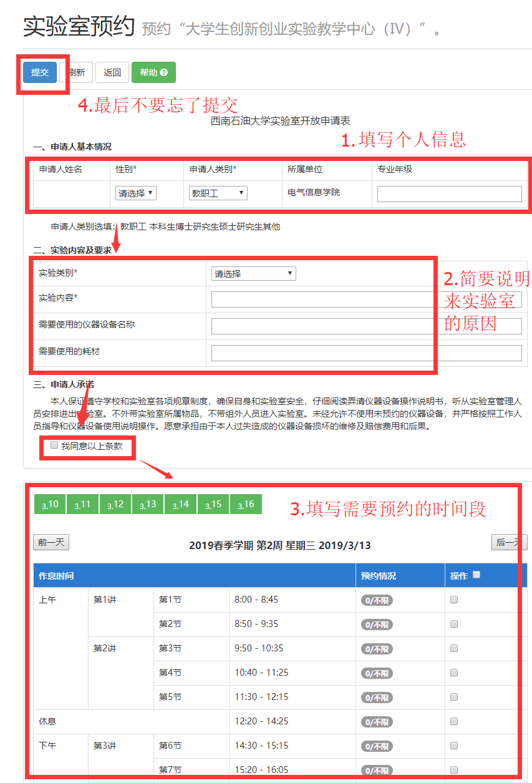The width and height of the screenshot is (532, 783).
Task: Click the 实验内容 input field
Action: point(367,299)
